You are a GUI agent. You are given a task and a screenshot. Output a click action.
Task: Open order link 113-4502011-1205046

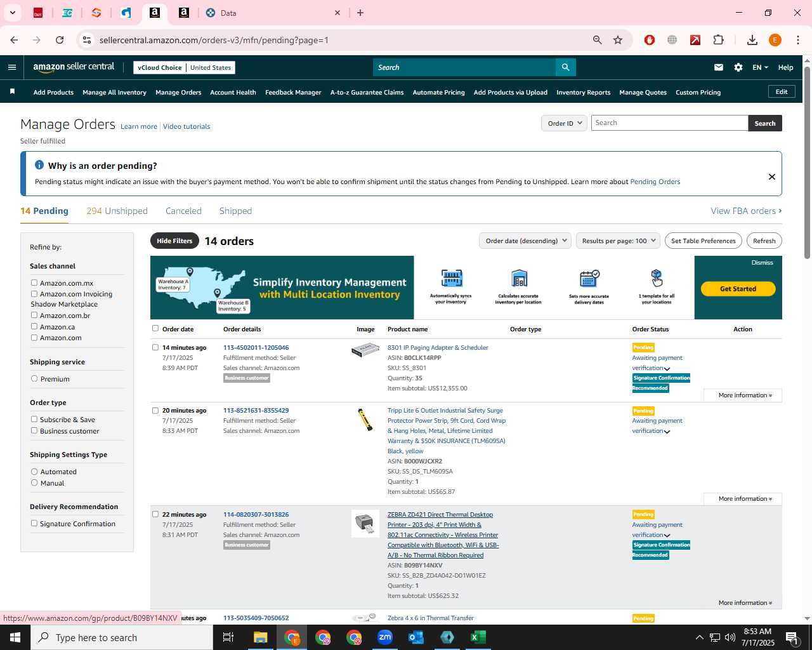click(x=256, y=347)
